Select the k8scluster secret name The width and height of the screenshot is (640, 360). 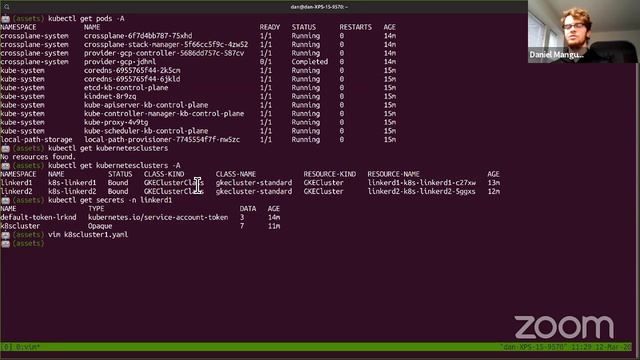(x=20, y=226)
